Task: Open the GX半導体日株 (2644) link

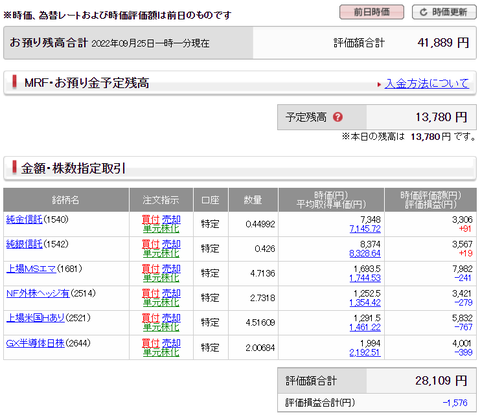Action: [35, 343]
